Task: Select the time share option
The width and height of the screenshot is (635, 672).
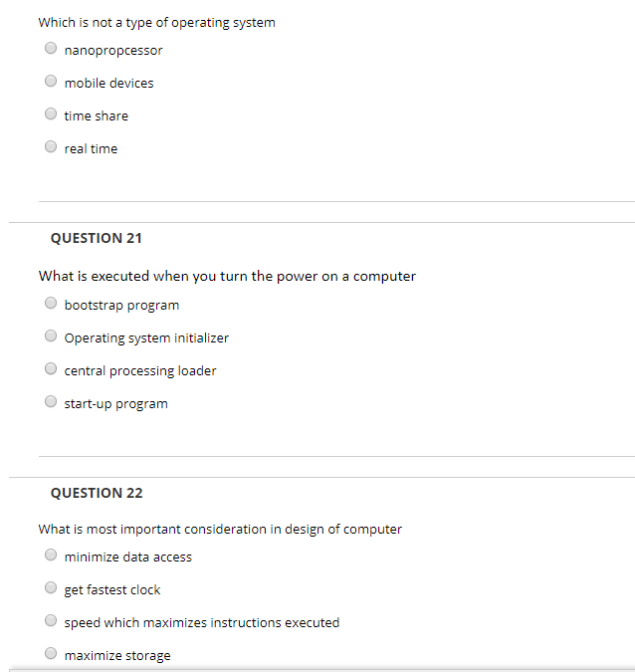Action: point(51,113)
